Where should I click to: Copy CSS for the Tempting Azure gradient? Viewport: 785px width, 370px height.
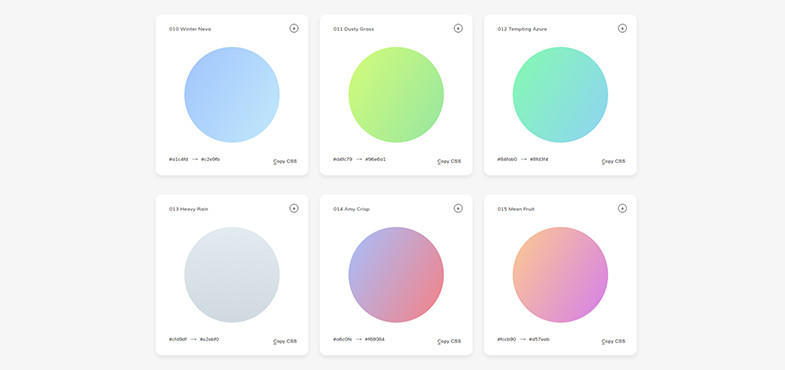click(613, 162)
